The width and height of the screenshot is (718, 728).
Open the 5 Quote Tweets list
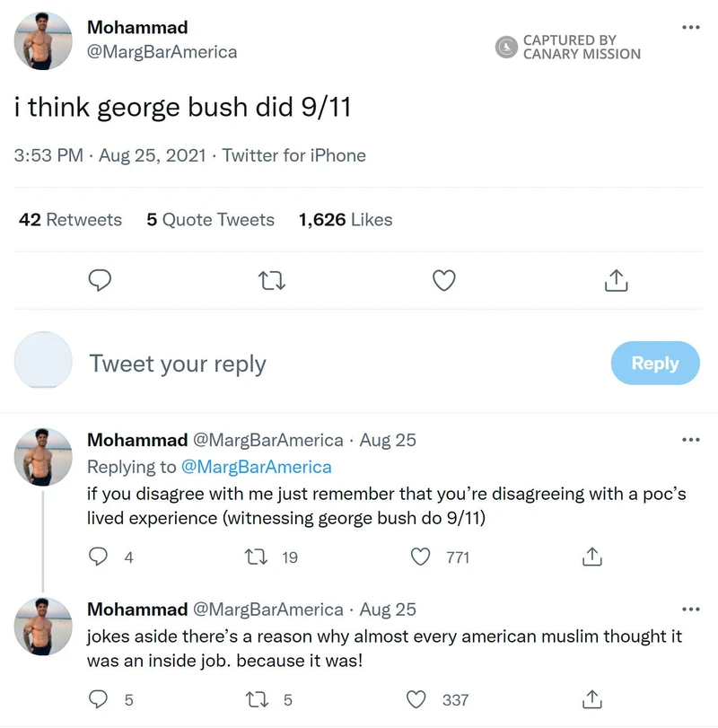tap(210, 220)
